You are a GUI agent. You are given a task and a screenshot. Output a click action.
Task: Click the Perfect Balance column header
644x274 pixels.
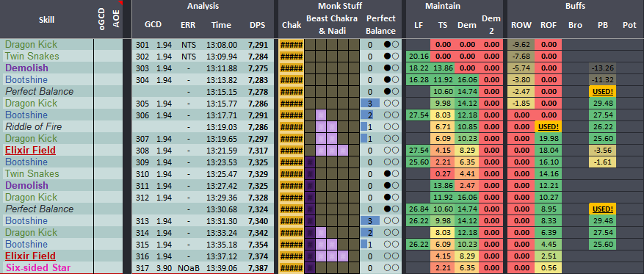[380, 24]
